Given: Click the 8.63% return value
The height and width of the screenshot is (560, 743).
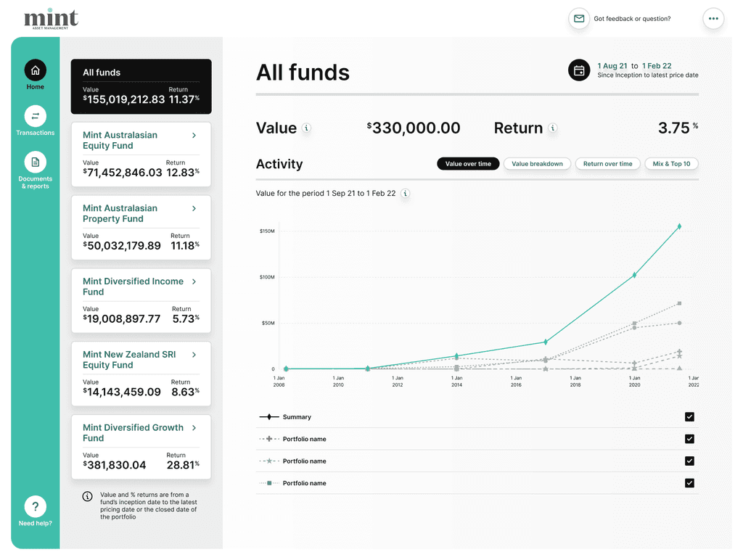Looking at the screenshot, I should (x=185, y=392).
